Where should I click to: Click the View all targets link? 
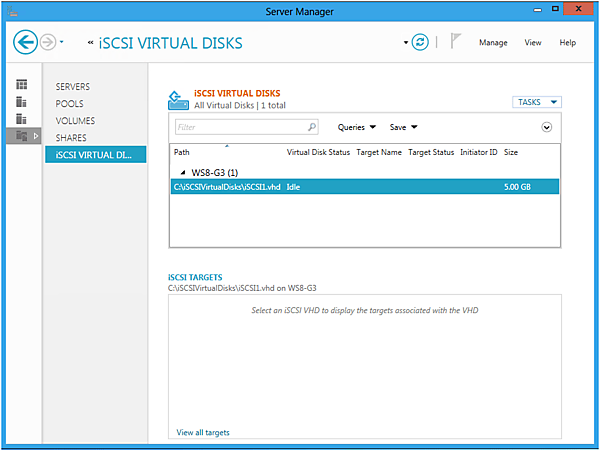tap(203, 432)
